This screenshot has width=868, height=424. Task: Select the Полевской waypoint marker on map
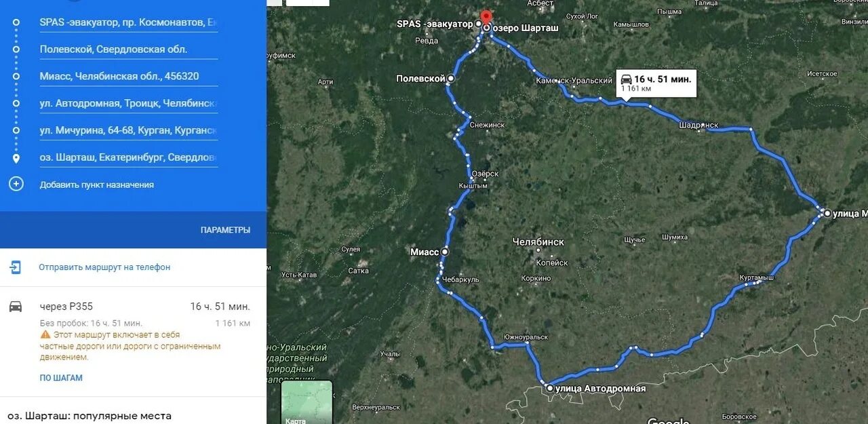tap(451, 79)
